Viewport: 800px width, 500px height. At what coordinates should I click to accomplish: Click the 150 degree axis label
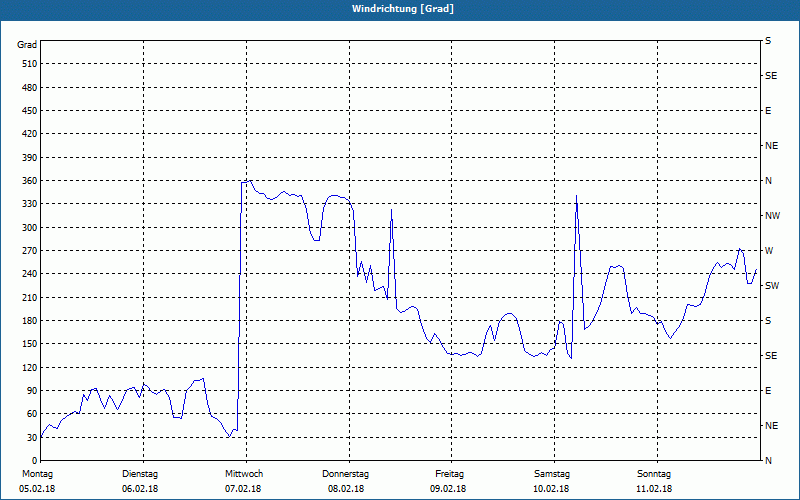tap(30, 344)
